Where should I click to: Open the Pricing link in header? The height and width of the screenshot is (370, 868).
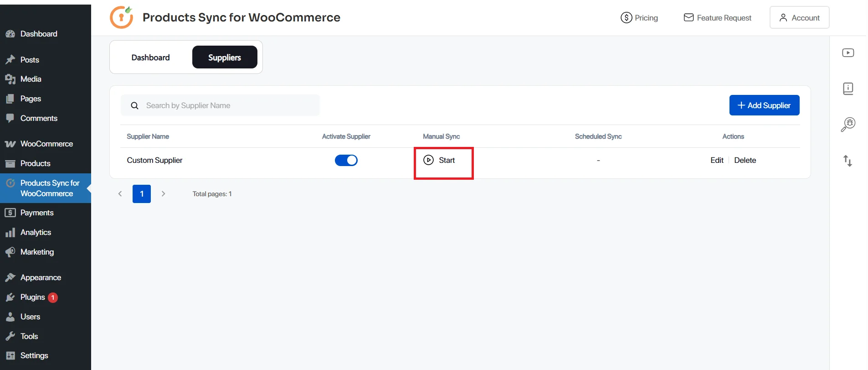pyautogui.click(x=639, y=18)
